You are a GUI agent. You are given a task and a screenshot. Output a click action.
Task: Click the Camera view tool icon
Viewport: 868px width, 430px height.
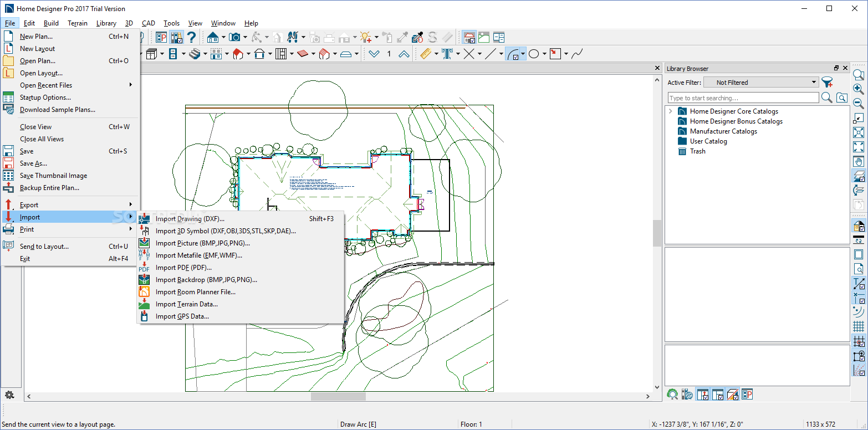pyautogui.click(x=235, y=37)
